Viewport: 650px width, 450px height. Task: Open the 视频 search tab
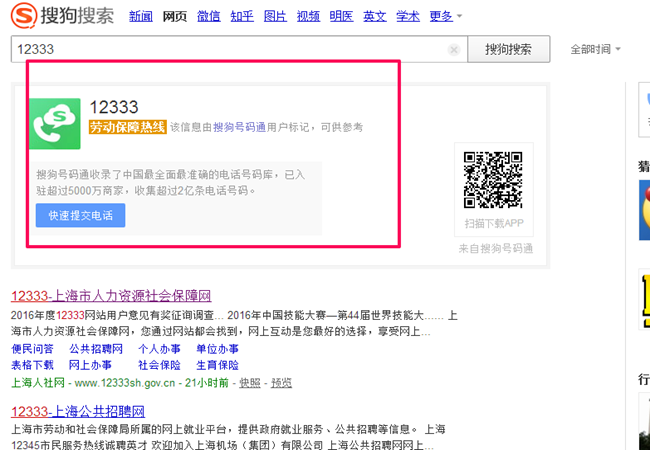[x=308, y=16]
